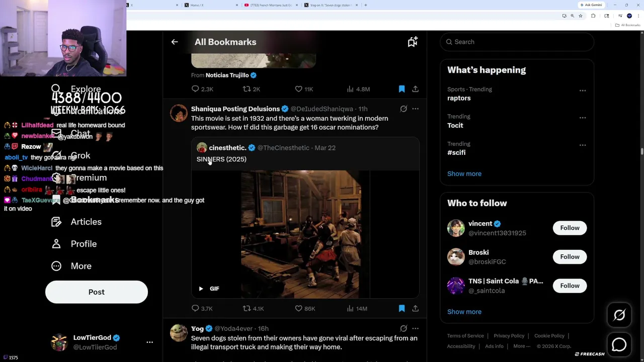Image resolution: width=644 pixels, height=362 pixels.
Task: Open LowTierGod account switcher dots
Action: (x=149, y=342)
